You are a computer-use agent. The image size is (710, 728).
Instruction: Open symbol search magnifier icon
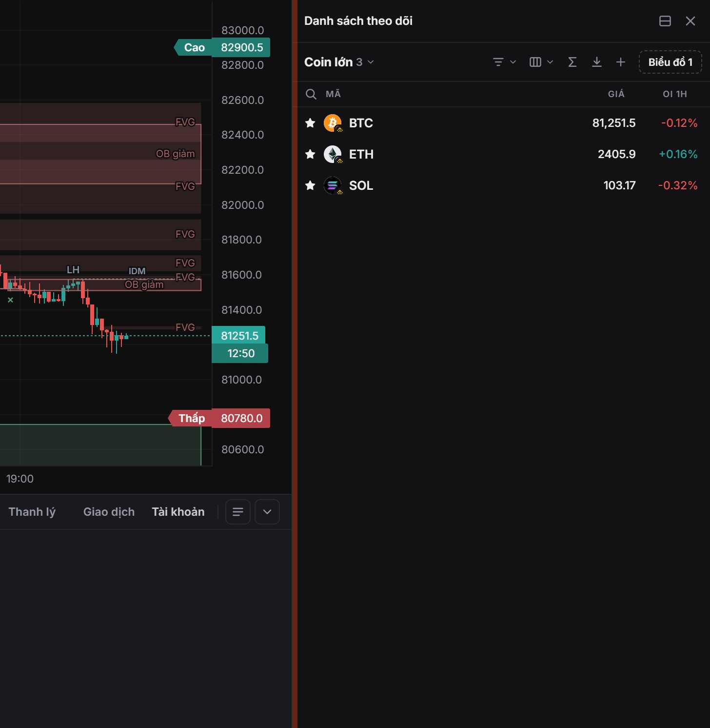click(x=311, y=94)
